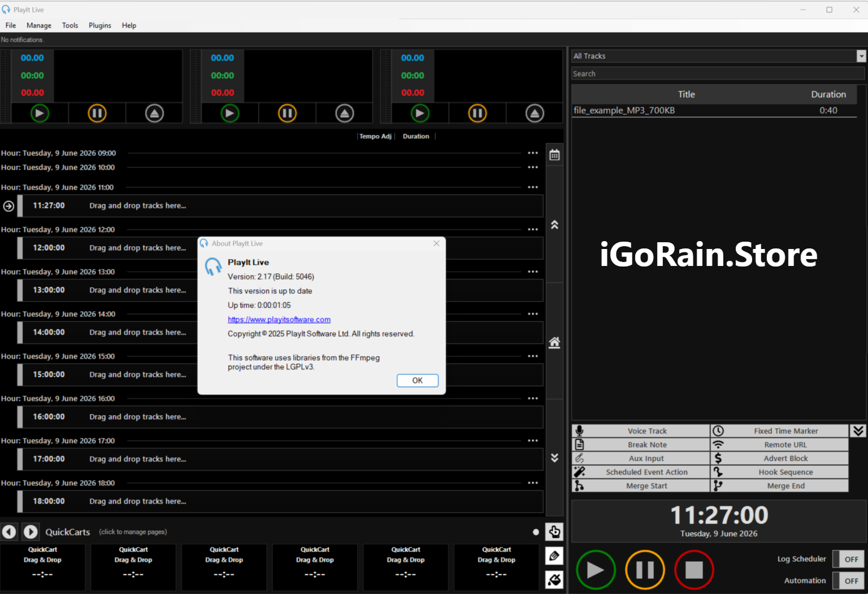Open the Tools menu
This screenshot has width=868, height=594.
pos(70,25)
